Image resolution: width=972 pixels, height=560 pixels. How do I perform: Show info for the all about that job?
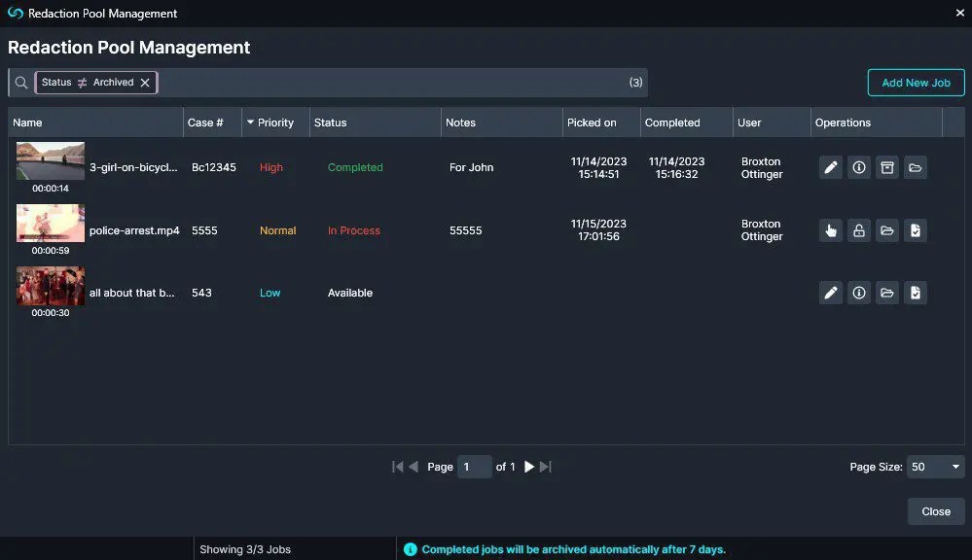(858, 293)
